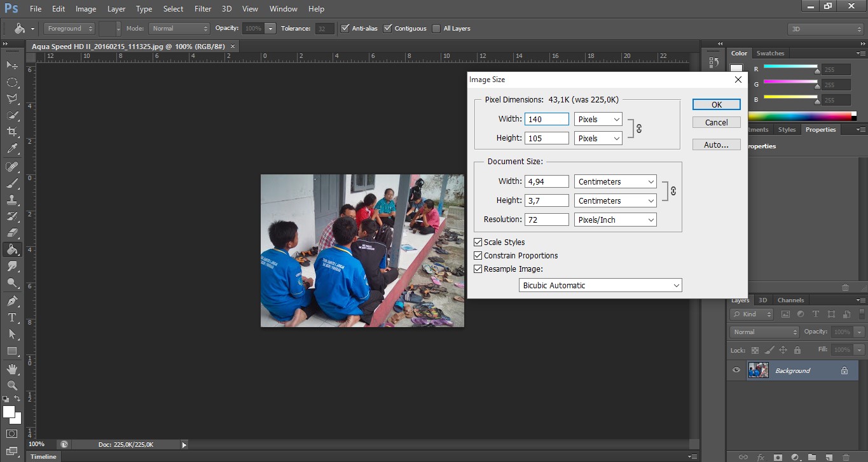Toggle the Anti-alias checkbox
Screen dimensions: 868x462
(x=345, y=28)
